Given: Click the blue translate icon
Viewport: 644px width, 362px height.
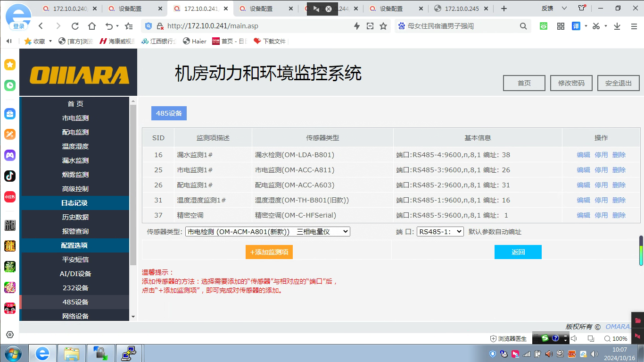Looking at the screenshot, I should 576,26.
